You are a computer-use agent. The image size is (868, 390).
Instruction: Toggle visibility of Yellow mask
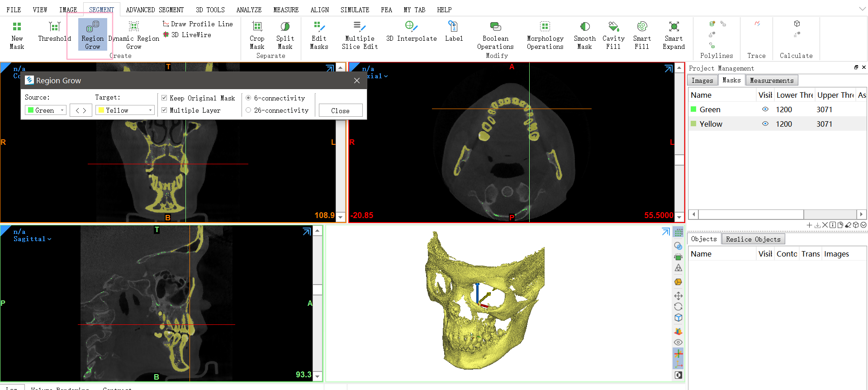click(x=765, y=124)
